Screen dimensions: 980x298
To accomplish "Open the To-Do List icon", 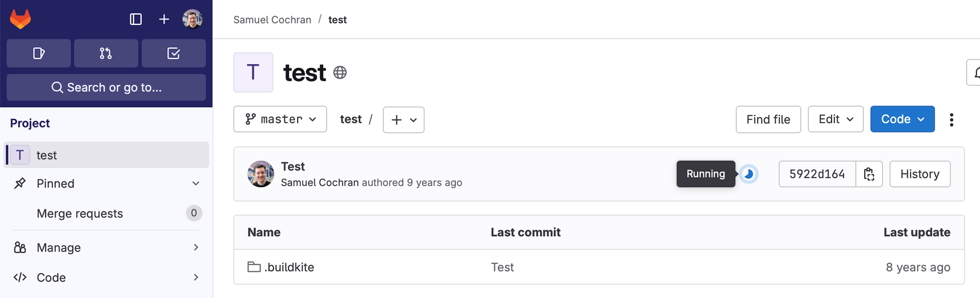I will tap(174, 53).
